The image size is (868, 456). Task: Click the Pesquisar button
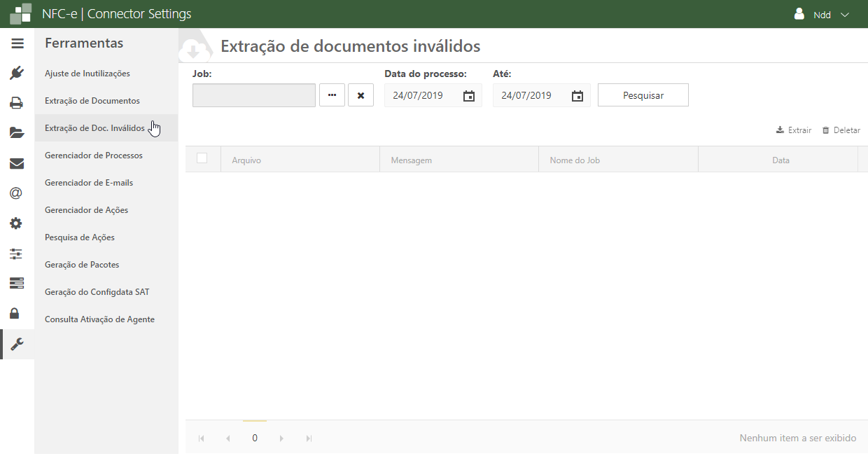tap(643, 95)
